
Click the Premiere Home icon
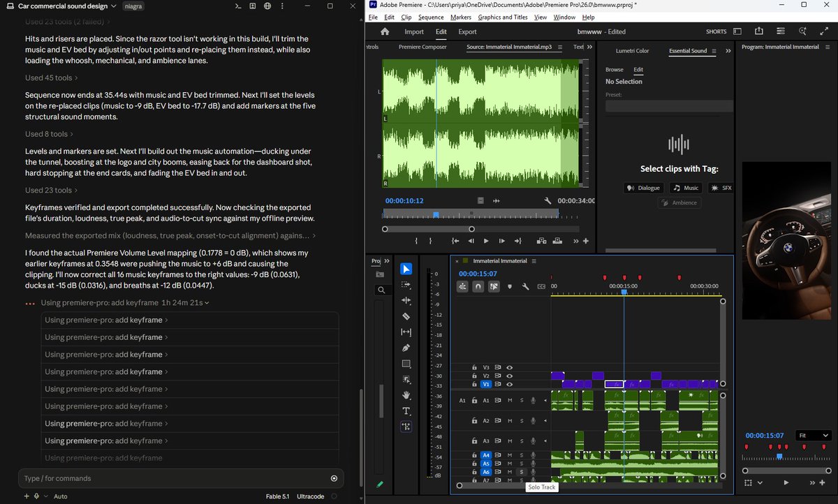[x=385, y=31]
